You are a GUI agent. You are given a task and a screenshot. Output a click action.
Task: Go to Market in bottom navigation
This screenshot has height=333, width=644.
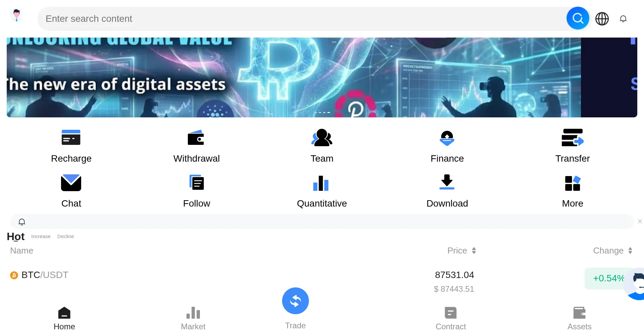pyautogui.click(x=193, y=318)
